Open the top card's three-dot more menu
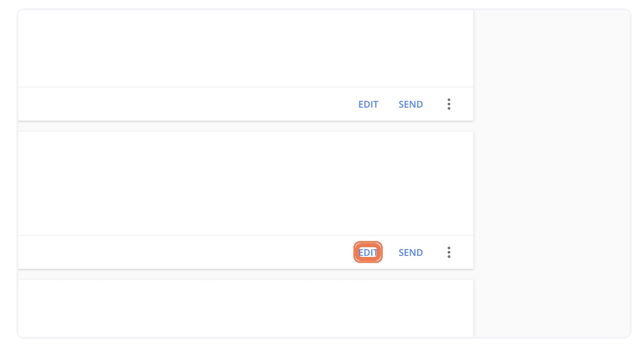The width and height of the screenshot is (644, 347). point(449,104)
